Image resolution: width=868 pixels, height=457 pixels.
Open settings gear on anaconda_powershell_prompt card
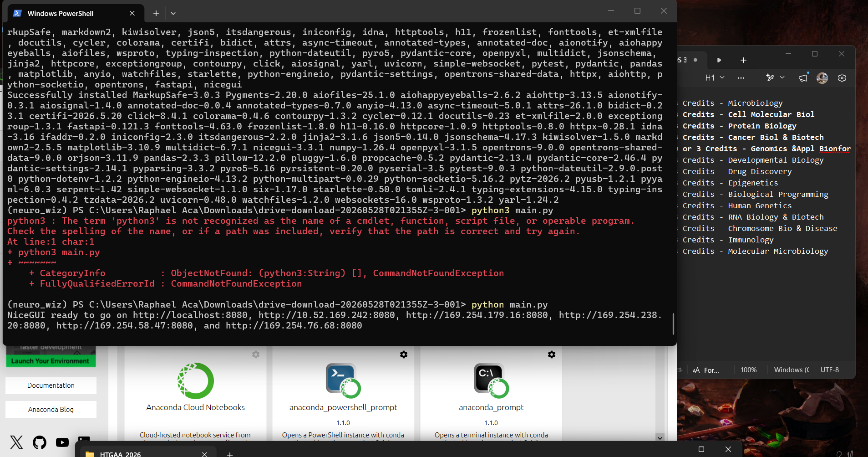pyautogui.click(x=404, y=354)
